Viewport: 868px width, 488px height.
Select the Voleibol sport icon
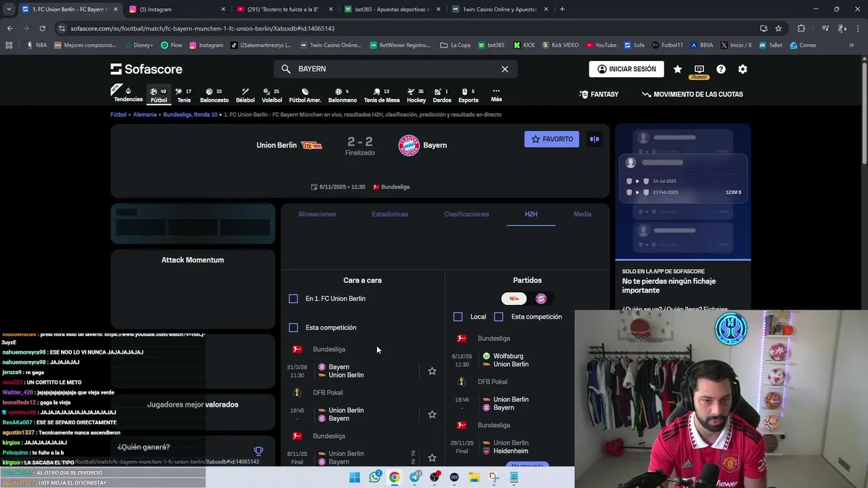[x=272, y=95]
